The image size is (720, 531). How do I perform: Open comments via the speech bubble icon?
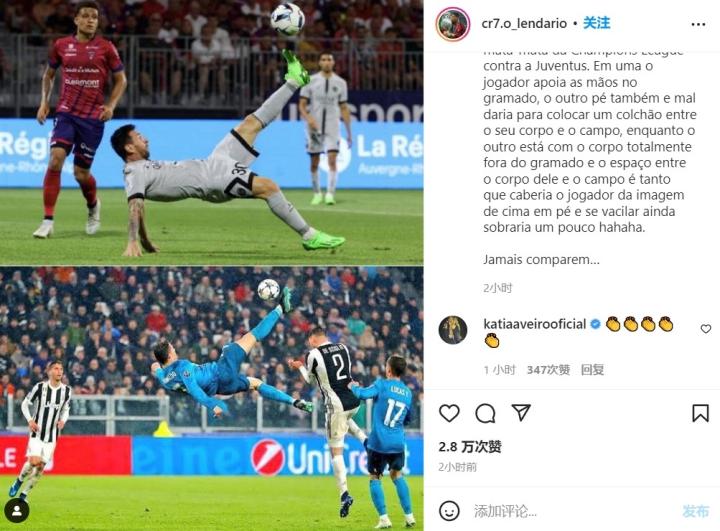coord(485,413)
